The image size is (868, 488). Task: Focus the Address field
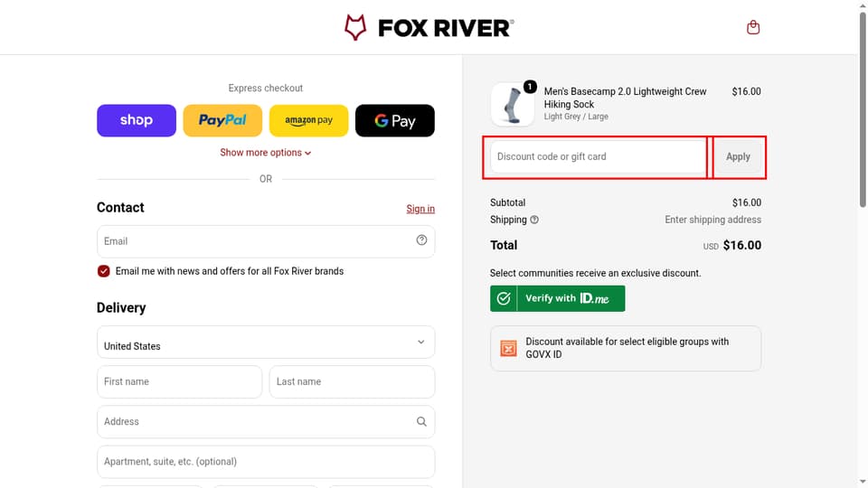pos(266,422)
